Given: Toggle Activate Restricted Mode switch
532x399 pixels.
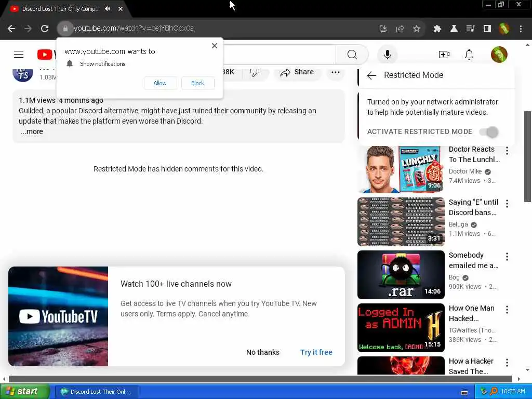Looking at the screenshot, I should [489, 132].
